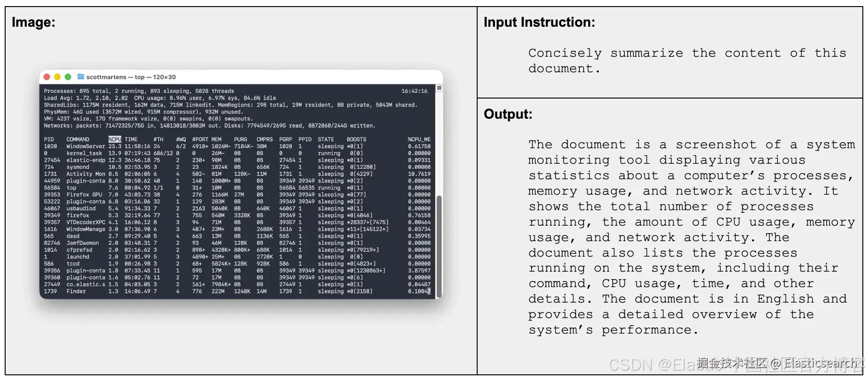
Task: Click the clock time 16:42:16
Action: [x=414, y=91]
